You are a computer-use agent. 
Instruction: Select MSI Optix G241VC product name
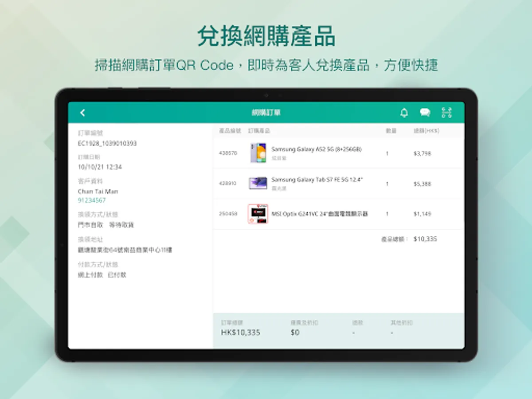pos(320,214)
